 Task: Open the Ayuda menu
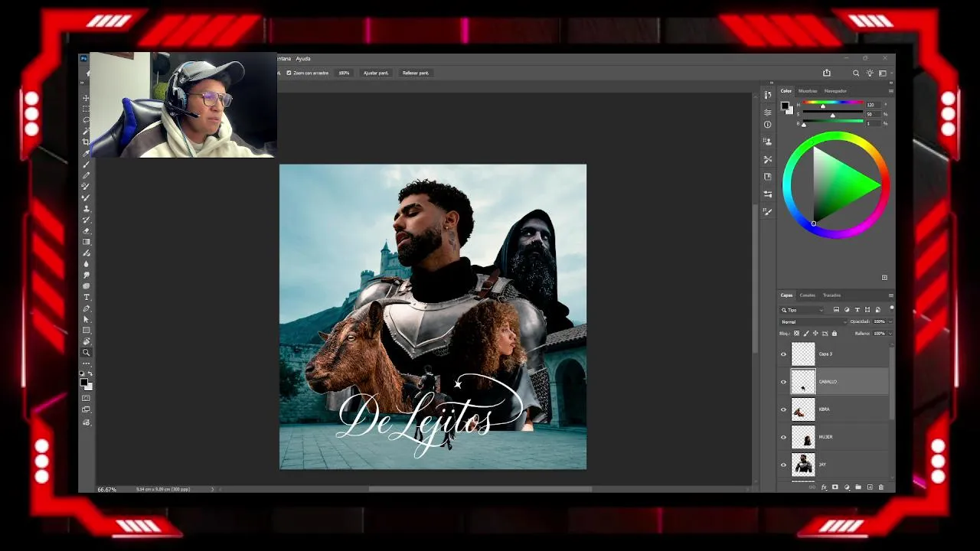point(303,59)
